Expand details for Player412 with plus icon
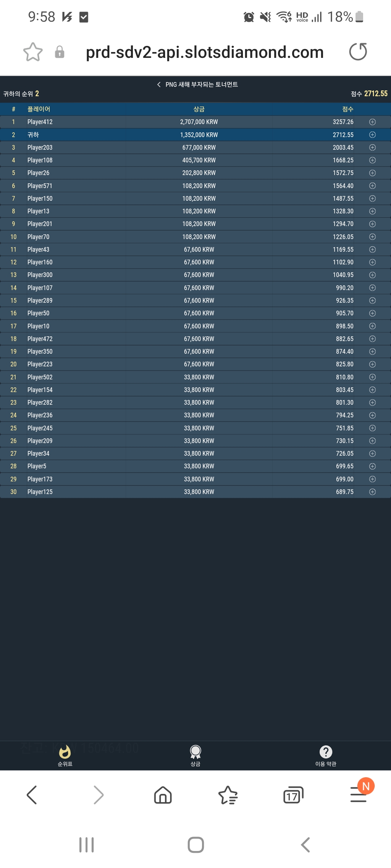Image resolution: width=391 pixels, height=868 pixels. (372, 122)
